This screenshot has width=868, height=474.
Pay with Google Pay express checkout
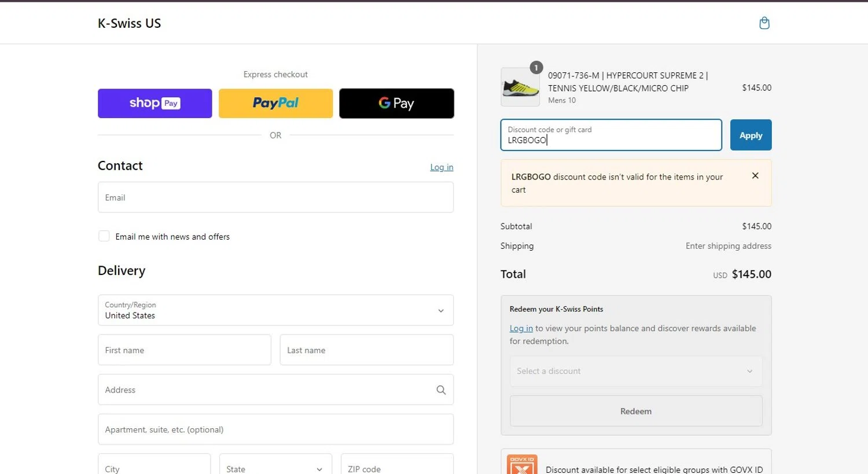click(x=396, y=104)
